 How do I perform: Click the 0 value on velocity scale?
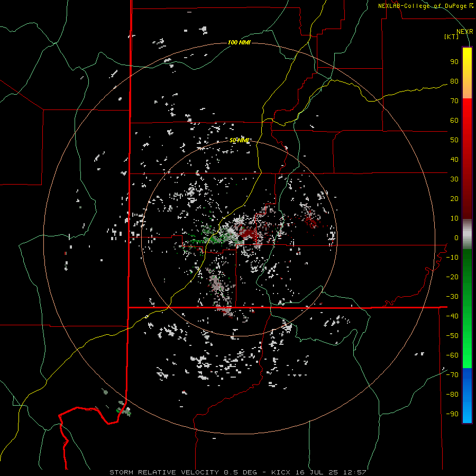(x=456, y=238)
